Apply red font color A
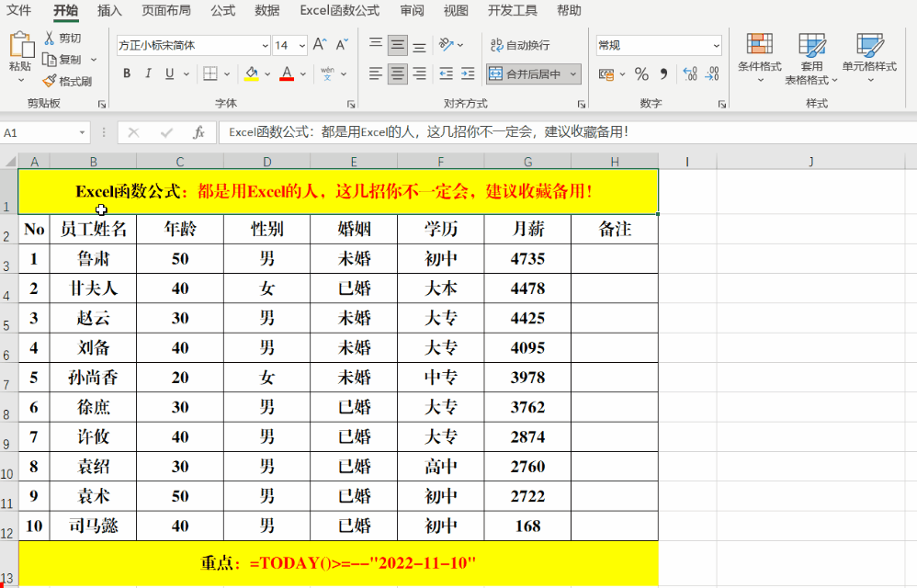 (287, 73)
